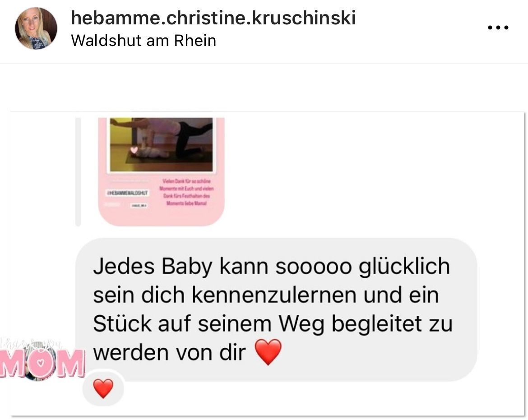Screen dimensions: 528x420
Task: Click the word 'glücklich' in the message
Action: (404, 267)
